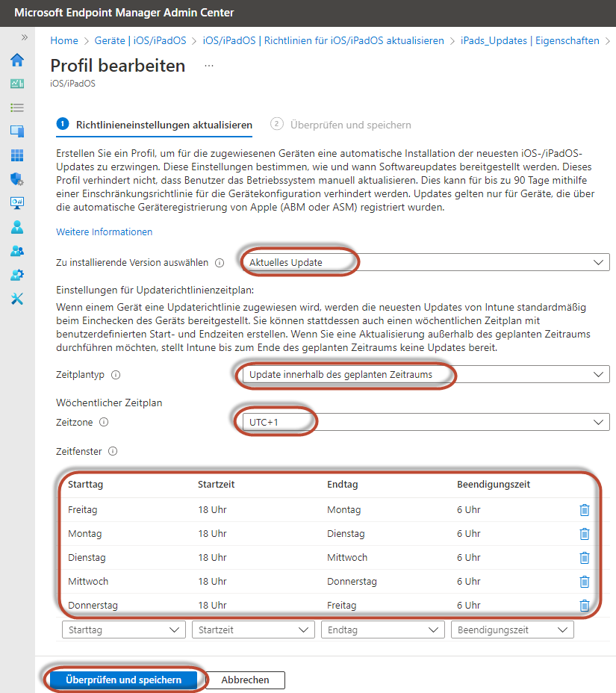Click the info icon next to Zeitplantyp
The height and width of the screenshot is (693, 616).
(x=116, y=375)
